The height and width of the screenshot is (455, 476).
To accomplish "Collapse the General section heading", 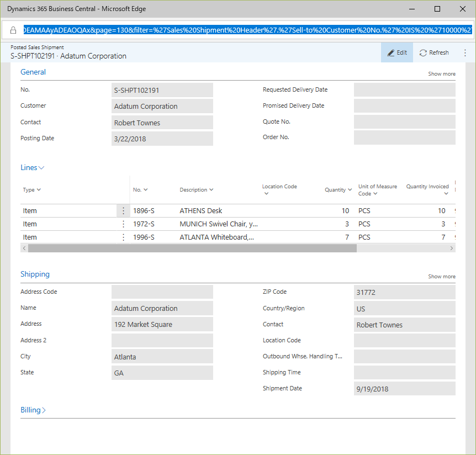I will coord(33,72).
